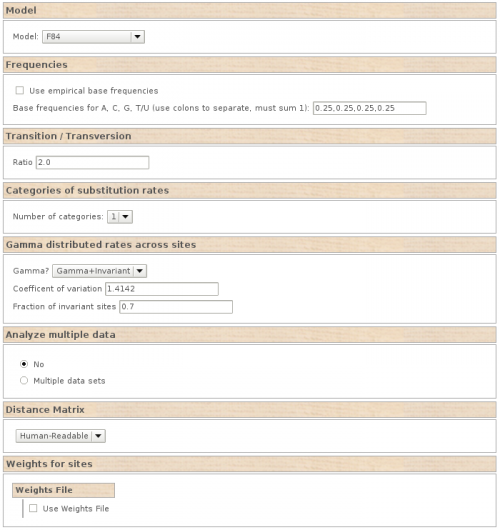Open the Number of categories dropdown
500x530 pixels.
[120, 217]
